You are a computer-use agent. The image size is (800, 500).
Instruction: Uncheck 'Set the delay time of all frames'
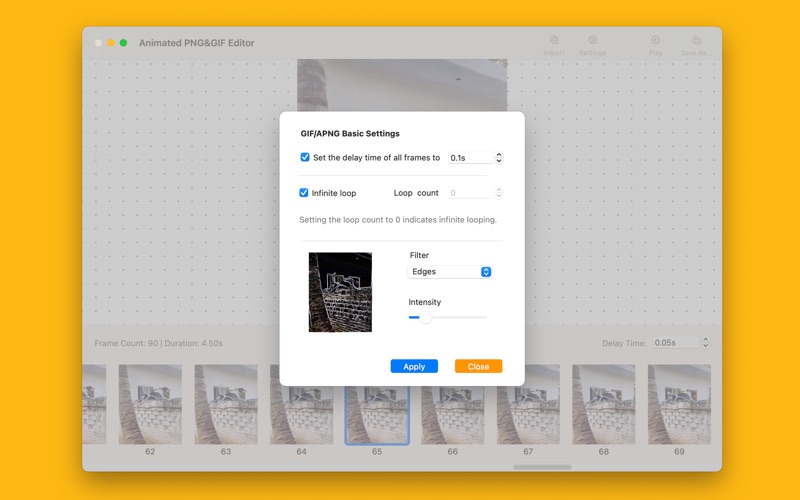(x=305, y=157)
